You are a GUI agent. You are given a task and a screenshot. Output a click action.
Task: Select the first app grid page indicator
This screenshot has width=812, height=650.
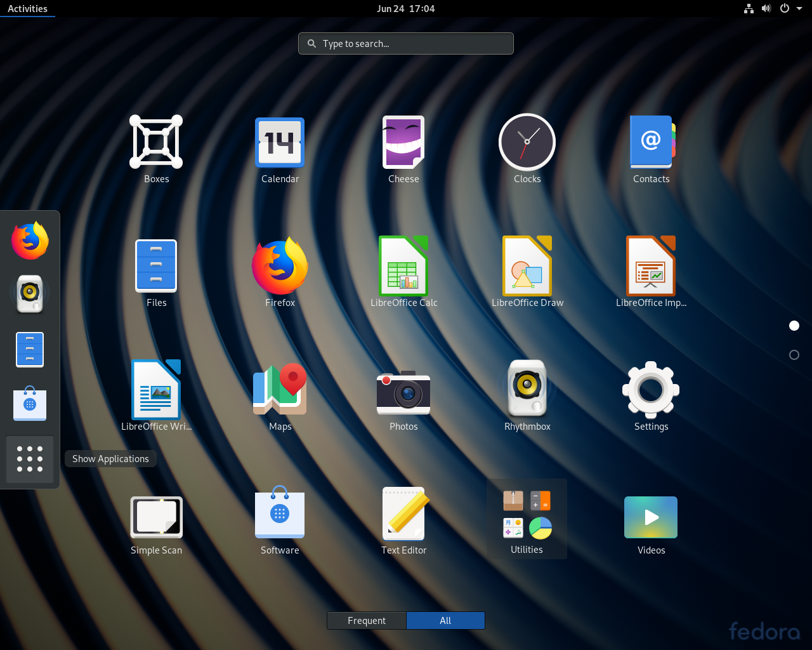(794, 326)
